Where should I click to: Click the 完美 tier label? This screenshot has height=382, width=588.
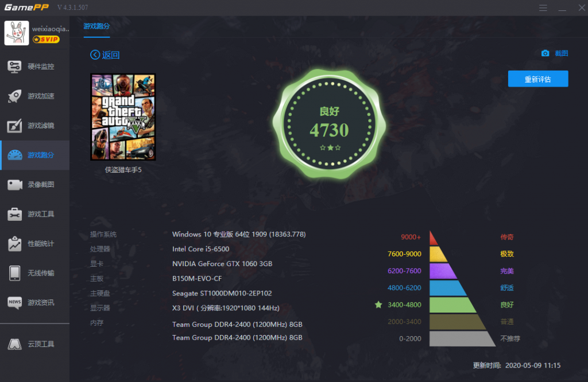[507, 271]
